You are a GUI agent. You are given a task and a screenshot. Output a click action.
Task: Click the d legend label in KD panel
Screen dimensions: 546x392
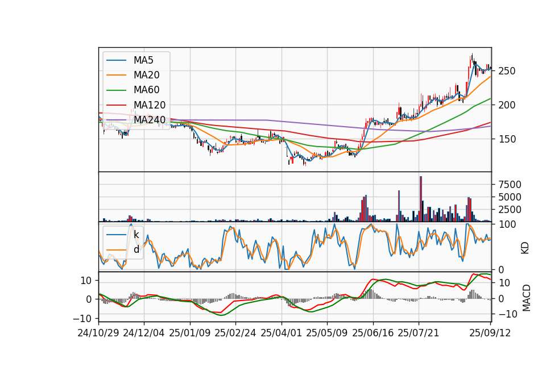point(136,249)
